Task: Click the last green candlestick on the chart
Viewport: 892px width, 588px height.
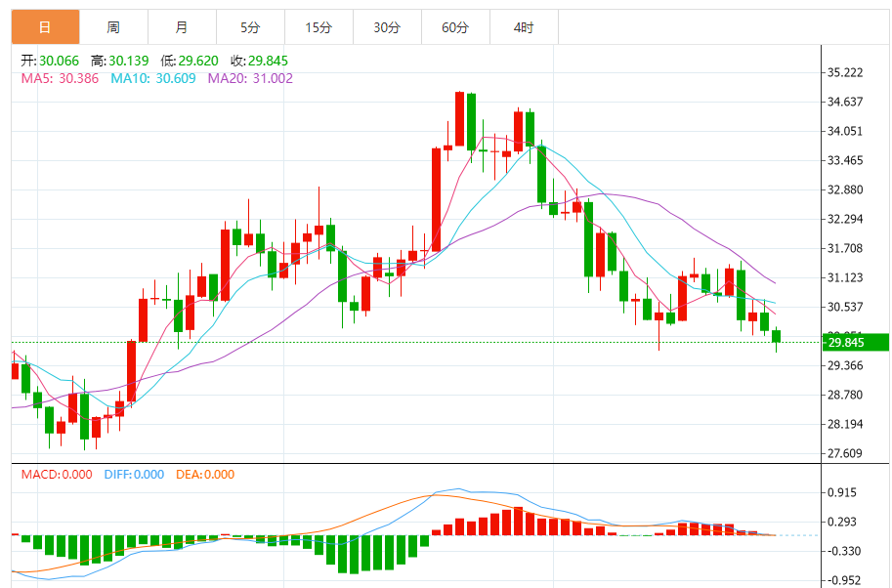Action: [x=776, y=336]
